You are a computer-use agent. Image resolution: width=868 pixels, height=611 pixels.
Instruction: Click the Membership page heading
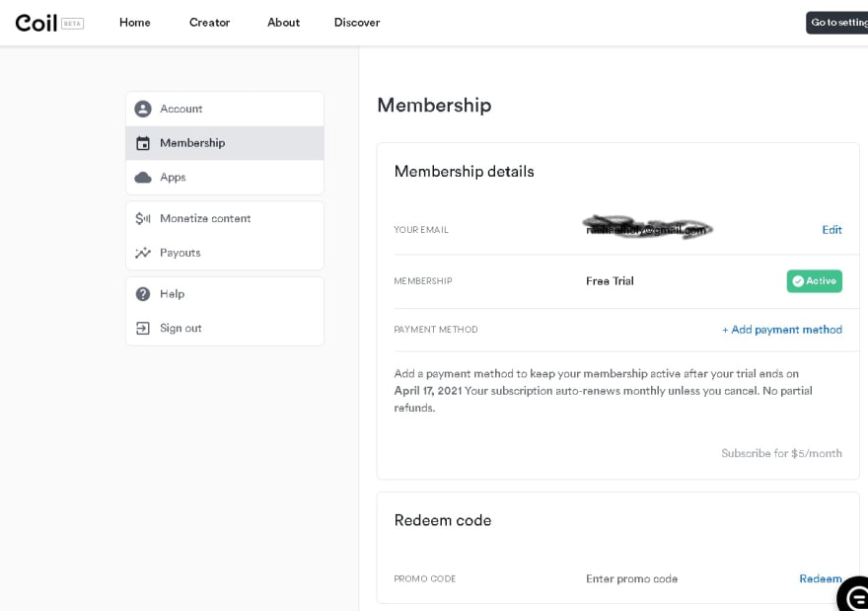click(434, 106)
